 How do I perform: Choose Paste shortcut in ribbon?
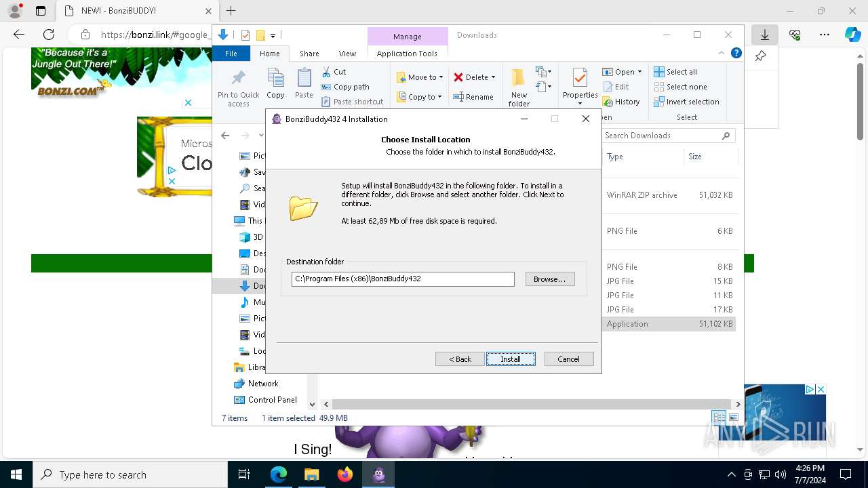click(352, 102)
